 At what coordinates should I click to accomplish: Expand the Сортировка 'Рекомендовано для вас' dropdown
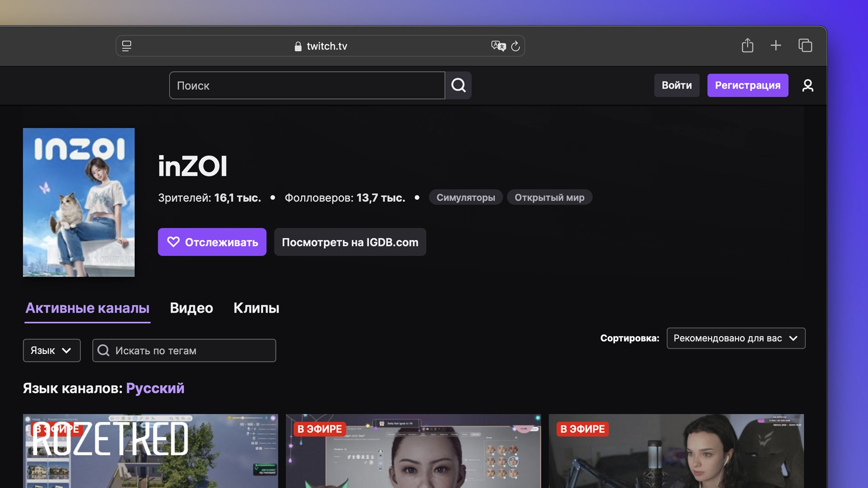[736, 338]
